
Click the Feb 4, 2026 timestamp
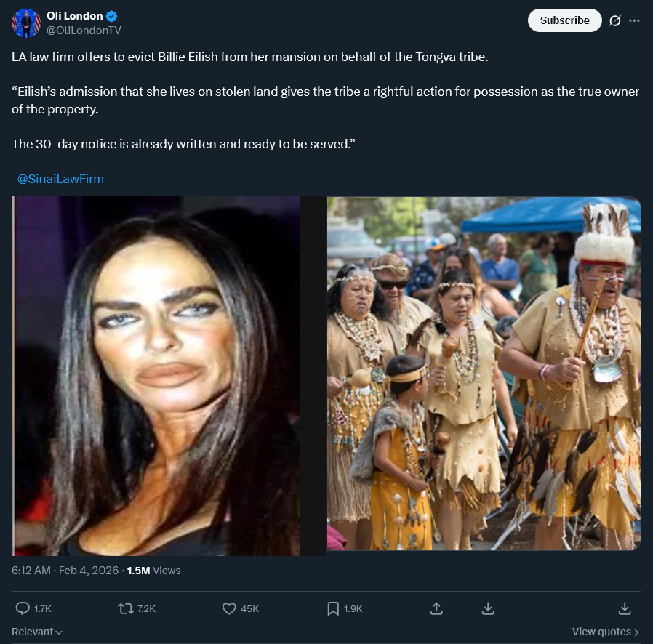(89, 571)
